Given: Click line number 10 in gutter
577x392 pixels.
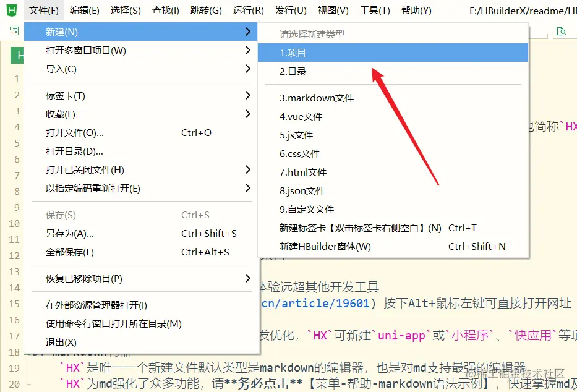Looking at the screenshot, I should coord(14,224).
